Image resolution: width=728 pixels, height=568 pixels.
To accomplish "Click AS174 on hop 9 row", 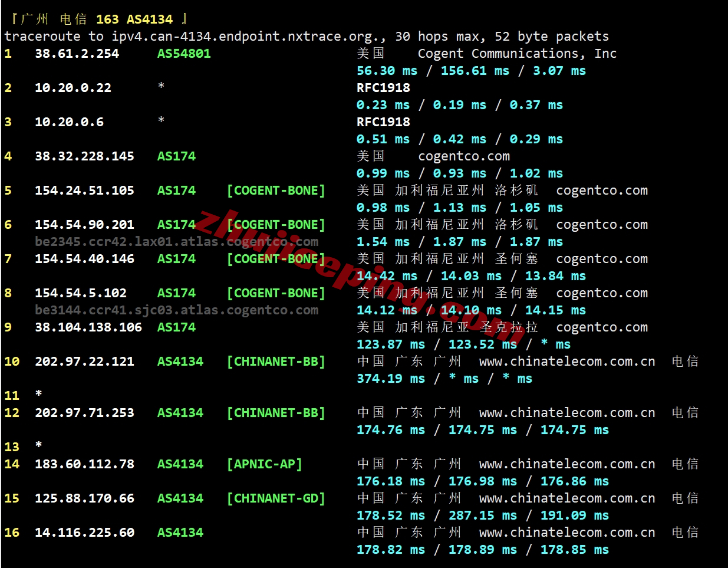I will pyautogui.click(x=176, y=327).
